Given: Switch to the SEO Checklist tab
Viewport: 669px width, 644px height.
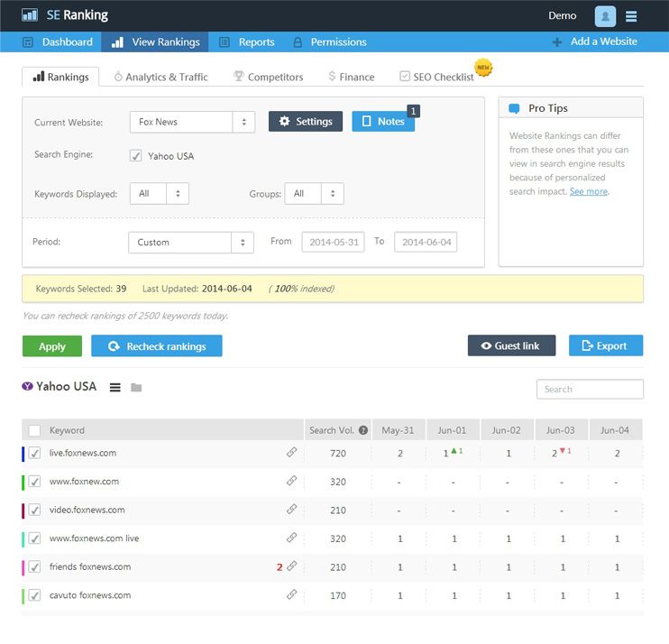Looking at the screenshot, I should pyautogui.click(x=437, y=77).
